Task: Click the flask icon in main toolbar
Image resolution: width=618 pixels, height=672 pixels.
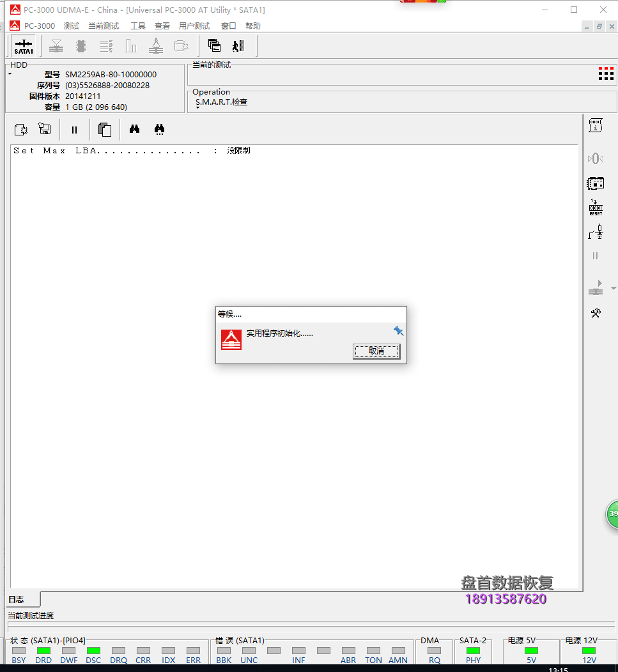Action: coord(156,45)
